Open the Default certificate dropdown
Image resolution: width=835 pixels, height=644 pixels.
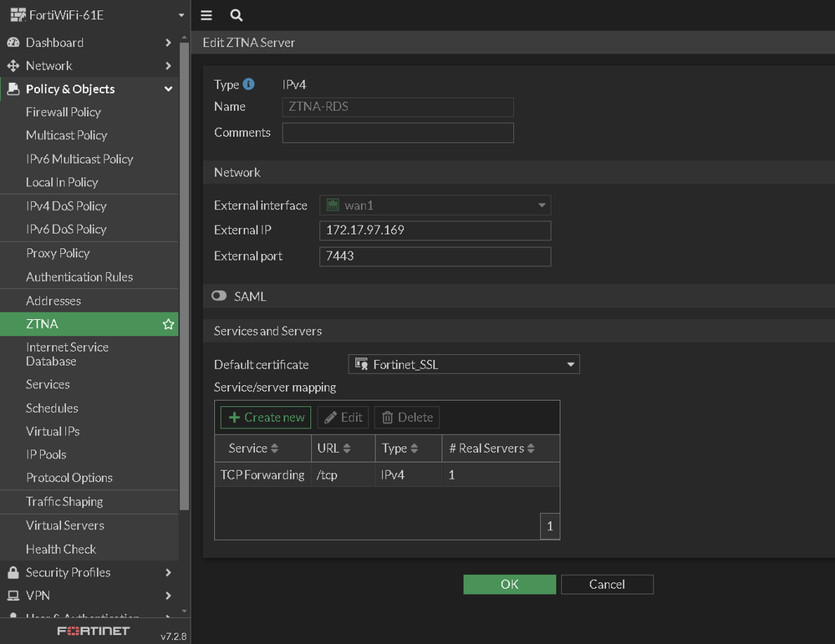[464, 364]
